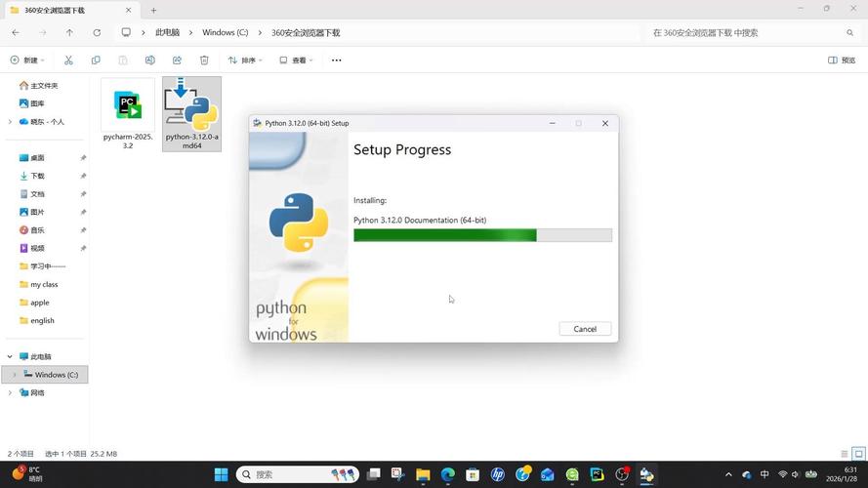Click 360安全浏览器下载 breadcrumb segment
The width and height of the screenshot is (868, 488).
pos(306,32)
